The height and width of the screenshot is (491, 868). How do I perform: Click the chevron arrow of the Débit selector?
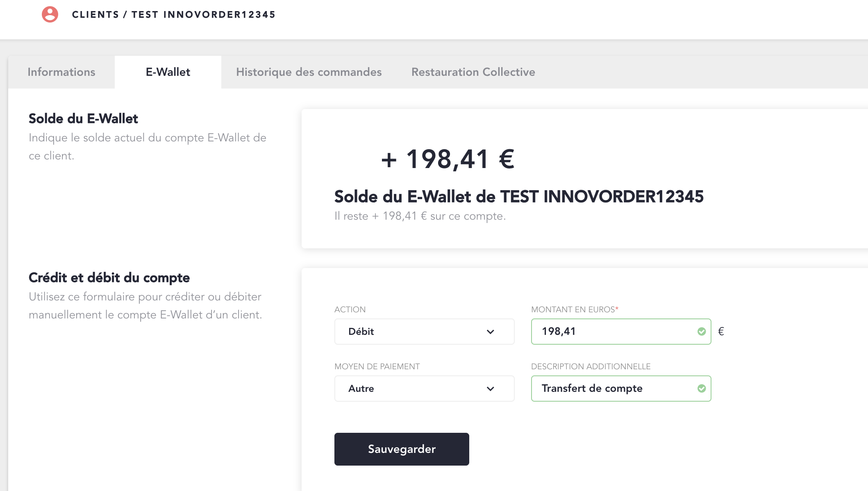[491, 332]
